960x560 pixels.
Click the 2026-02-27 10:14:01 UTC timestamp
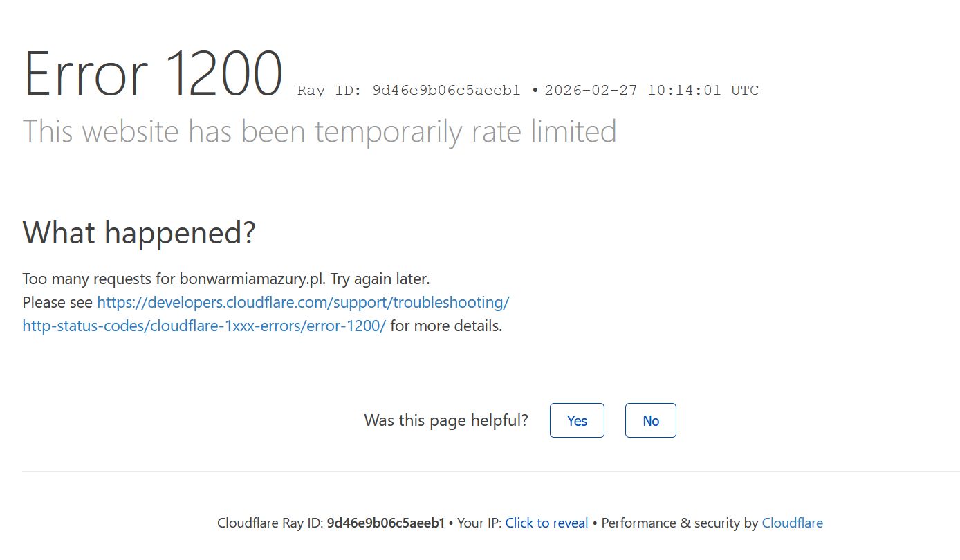click(x=652, y=91)
